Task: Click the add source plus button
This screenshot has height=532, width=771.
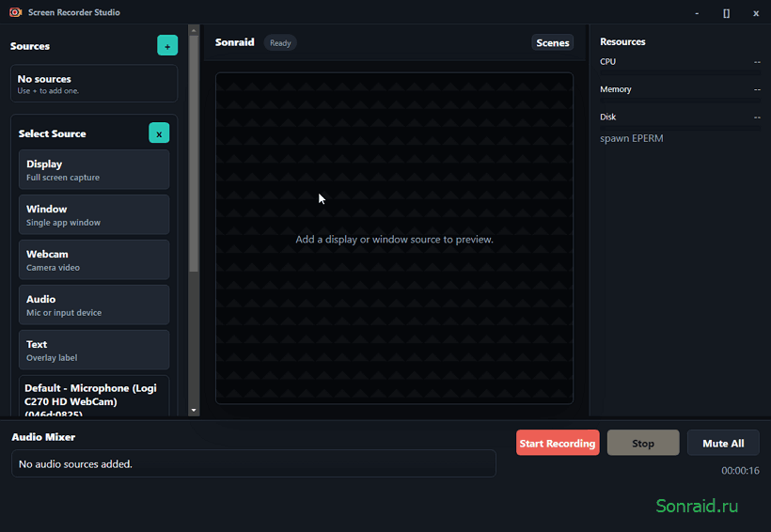Action: (x=167, y=46)
